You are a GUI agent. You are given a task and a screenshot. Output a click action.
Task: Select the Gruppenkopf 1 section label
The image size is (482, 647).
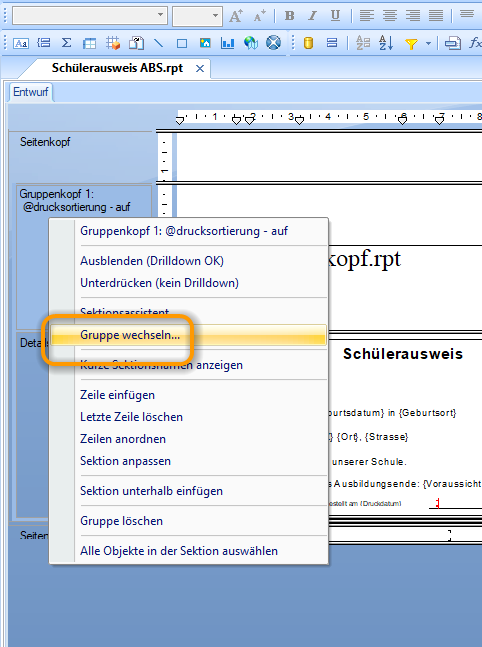tap(75, 200)
